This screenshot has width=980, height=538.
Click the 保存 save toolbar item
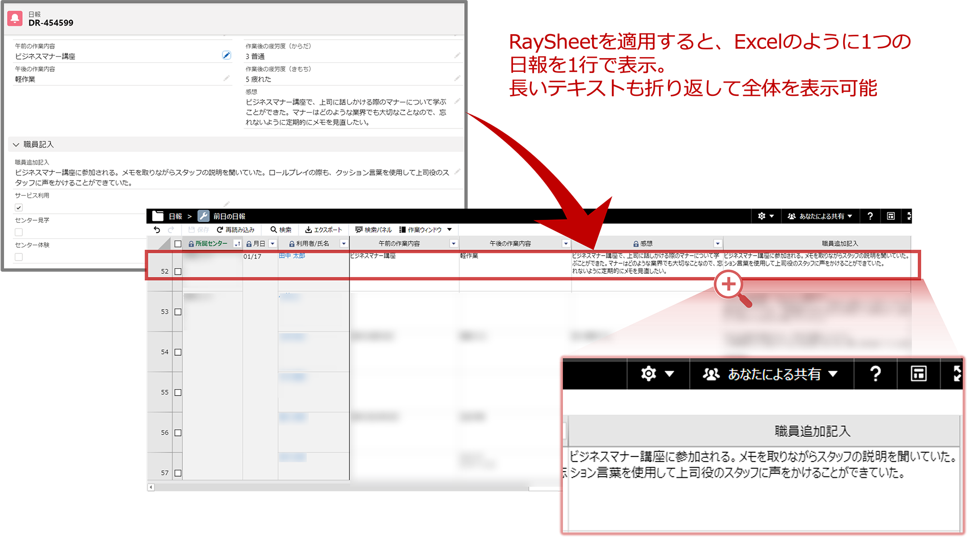coord(199,230)
